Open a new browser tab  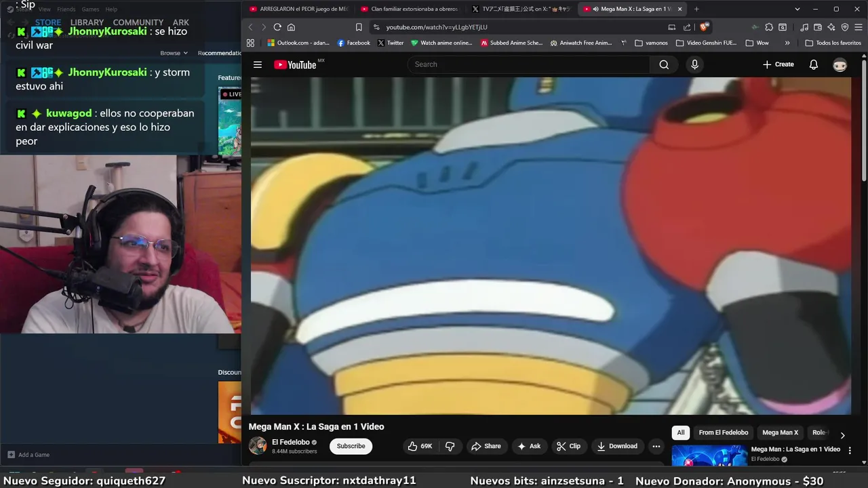tap(696, 9)
